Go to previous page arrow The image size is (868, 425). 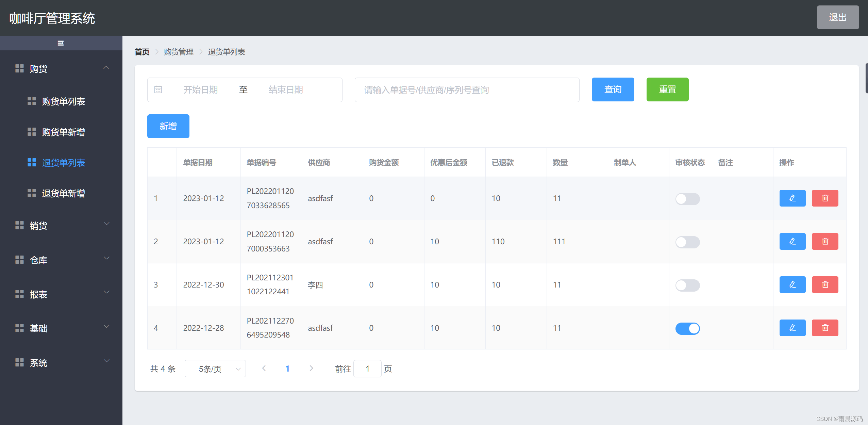point(264,368)
